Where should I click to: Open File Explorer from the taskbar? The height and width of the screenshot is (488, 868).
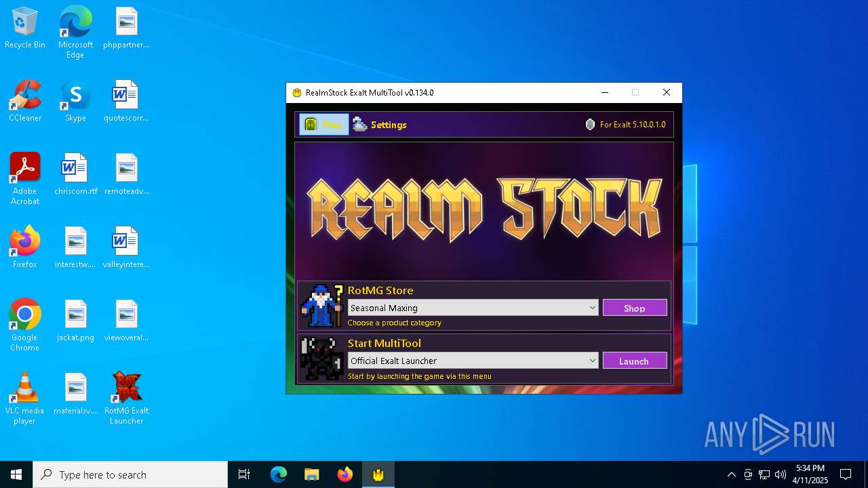[x=312, y=474]
